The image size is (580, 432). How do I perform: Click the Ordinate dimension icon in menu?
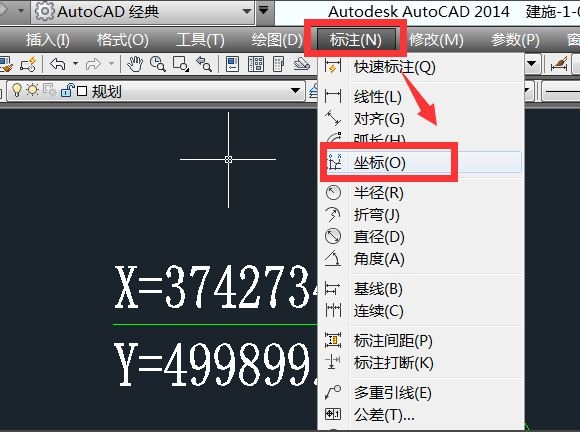(334, 162)
